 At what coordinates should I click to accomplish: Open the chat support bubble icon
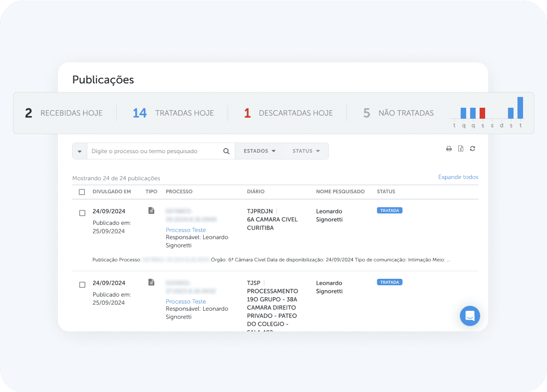470,316
